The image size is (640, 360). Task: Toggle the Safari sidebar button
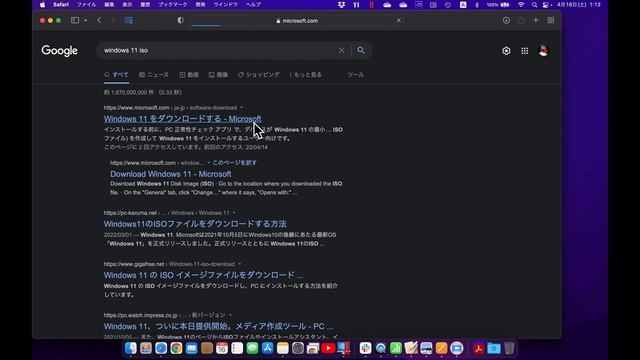click(x=75, y=20)
